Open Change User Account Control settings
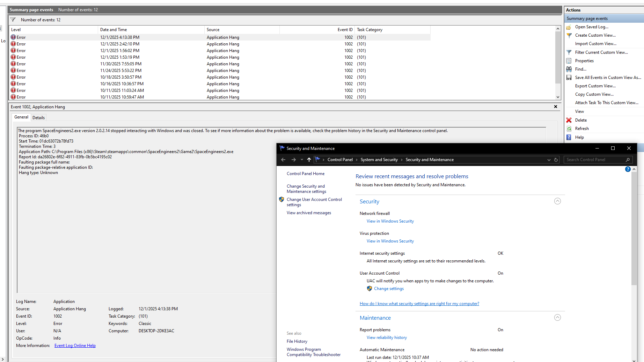The height and width of the screenshot is (362, 644). click(314, 202)
